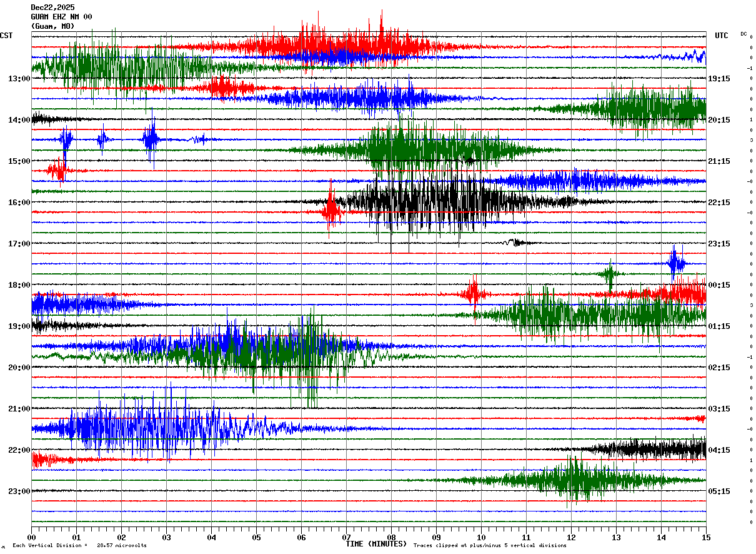Click the 02:15 UTC time label
The height and width of the screenshot is (554, 756).
tap(719, 368)
